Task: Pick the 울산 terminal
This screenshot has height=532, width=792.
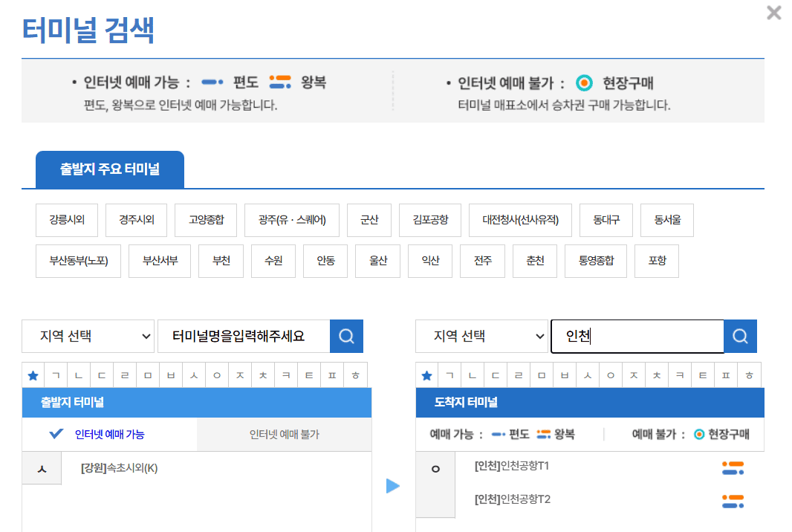Action: tap(378, 262)
